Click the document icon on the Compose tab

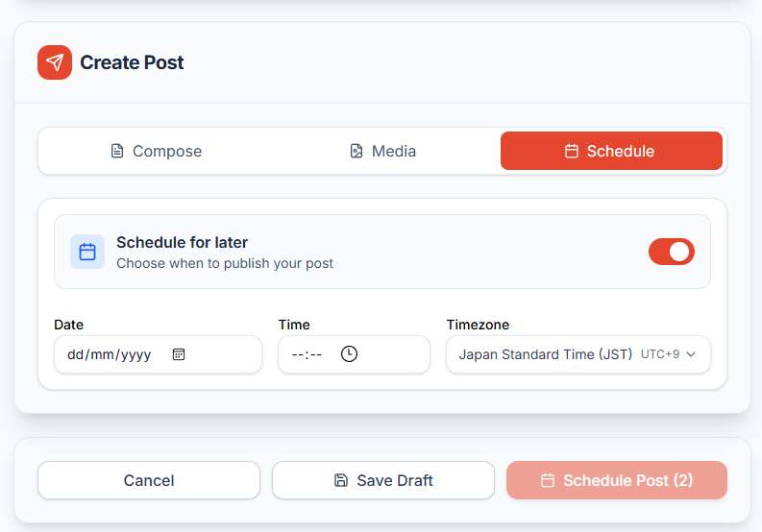coord(117,151)
